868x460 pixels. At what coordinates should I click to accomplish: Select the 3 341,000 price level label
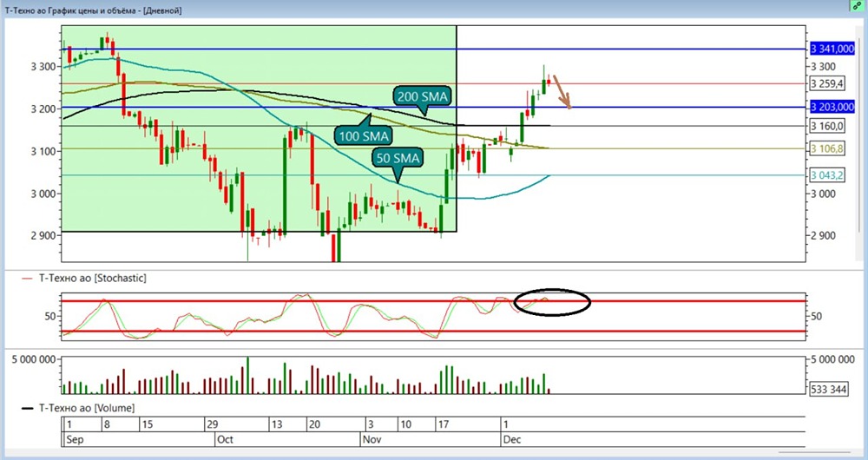tap(832, 49)
